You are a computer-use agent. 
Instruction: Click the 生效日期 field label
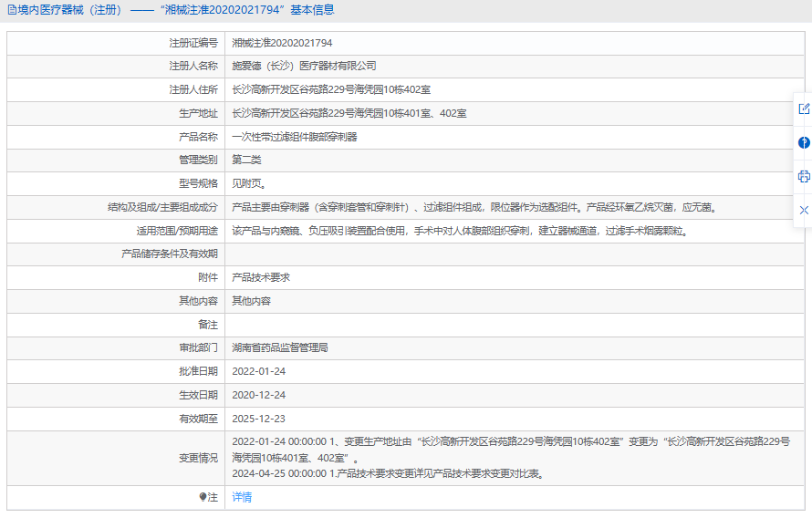pyautogui.click(x=198, y=395)
